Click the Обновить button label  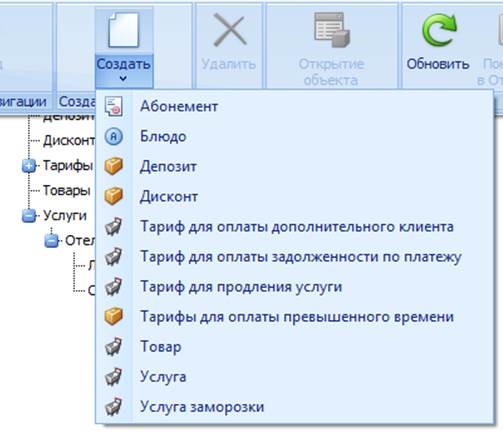pyautogui.click(x=438, y=64)
